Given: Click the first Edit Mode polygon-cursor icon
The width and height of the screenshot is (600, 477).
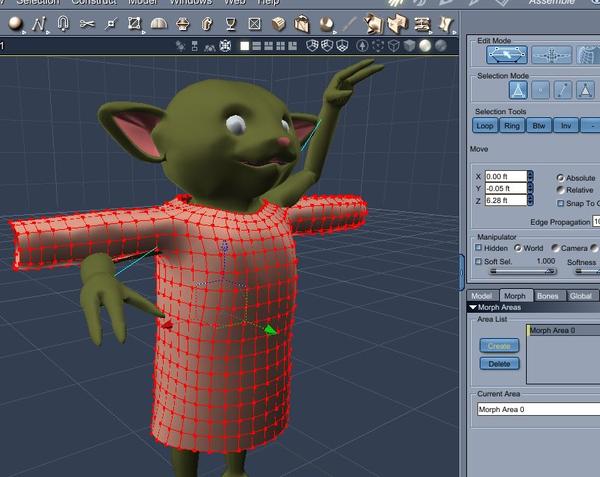Looking at the screenshot, I should (x=507, y=55).
